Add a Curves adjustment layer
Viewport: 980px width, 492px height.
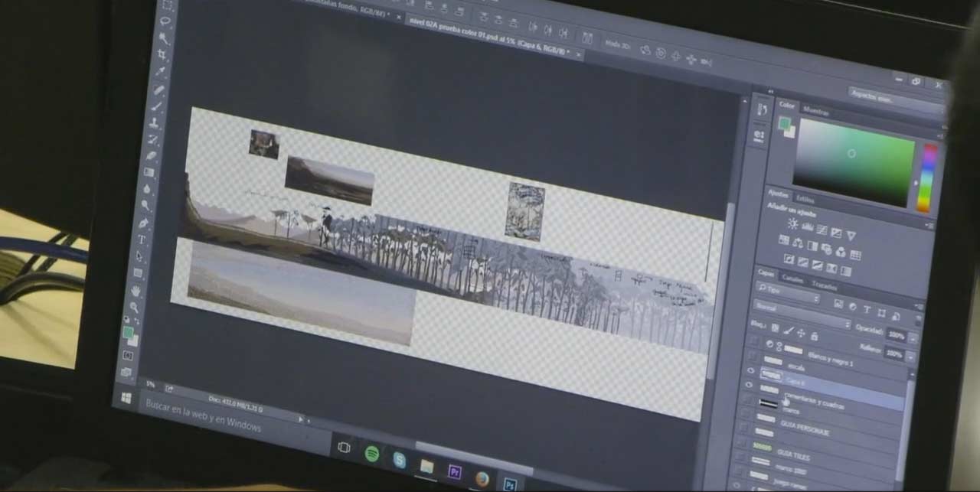[x=822, y=230]
